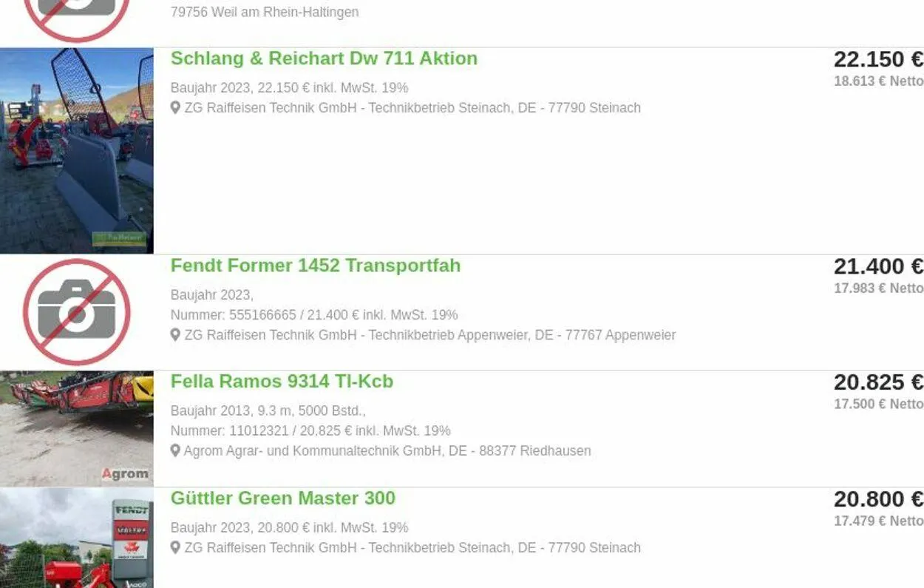Screen dimensions: 924x588
Task: Click the 21.400 € price
Action: pos(877,266)
